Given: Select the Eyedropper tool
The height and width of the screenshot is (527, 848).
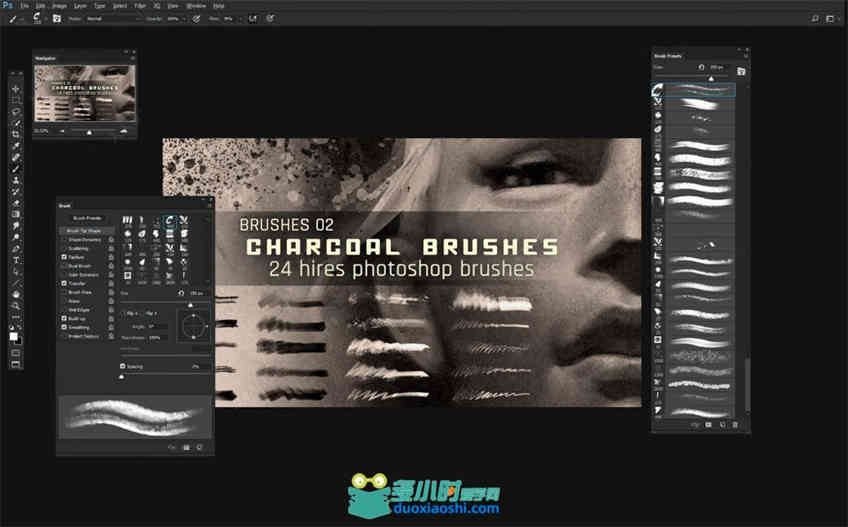Looking at the screenshot, I should pos(16,146).
